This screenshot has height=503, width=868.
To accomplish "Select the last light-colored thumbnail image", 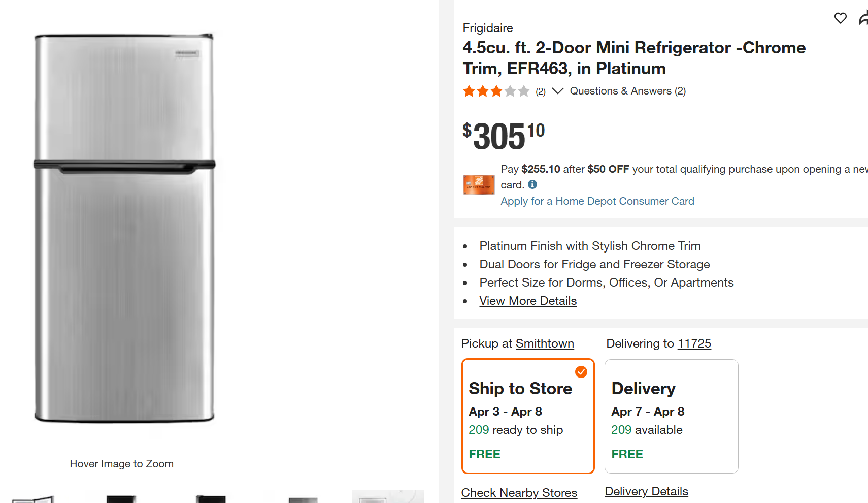I will pyautogui.click(x=387, y=496).
